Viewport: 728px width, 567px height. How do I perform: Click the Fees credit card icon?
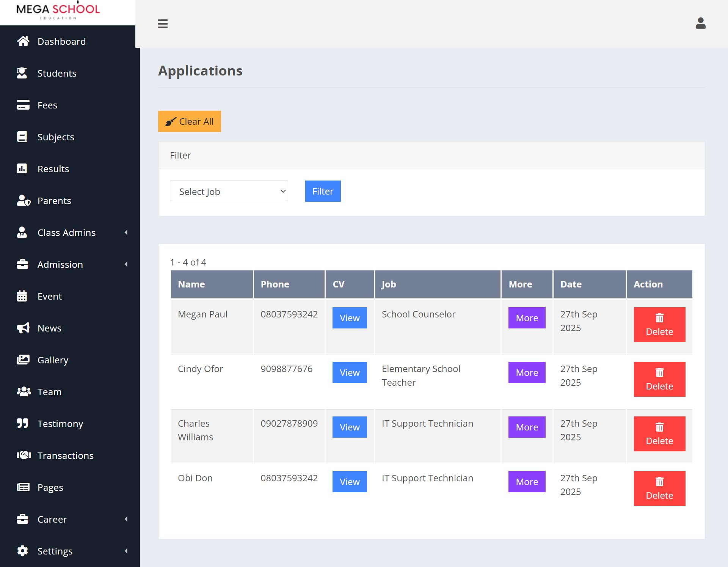(x=23, y=105)
